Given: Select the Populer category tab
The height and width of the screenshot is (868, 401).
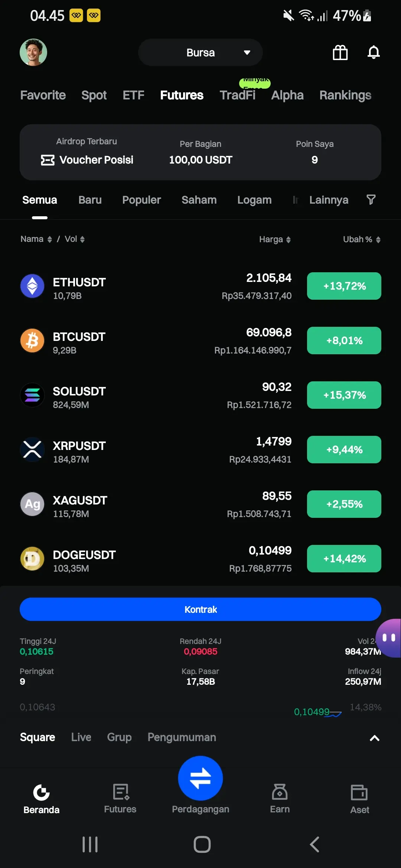Looking at the screenshot, I should (x=141, y=200).
